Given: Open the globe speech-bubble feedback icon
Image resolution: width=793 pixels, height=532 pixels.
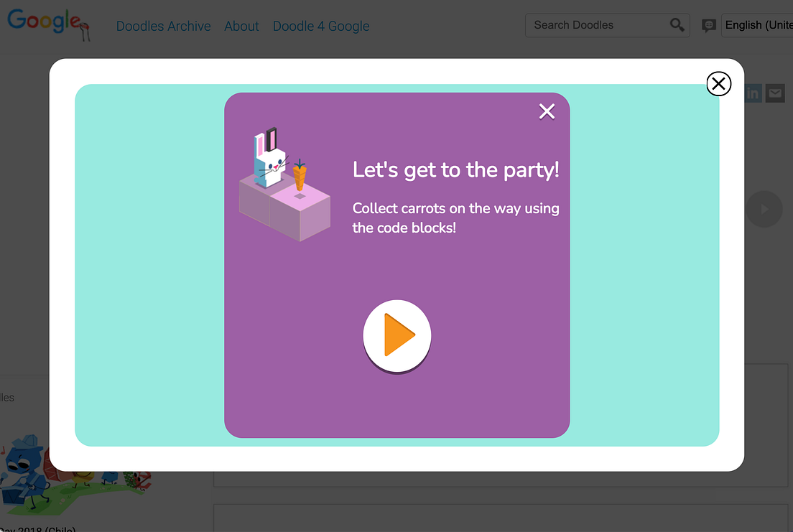Looking at the screenshot, I should tap(709, 25).
